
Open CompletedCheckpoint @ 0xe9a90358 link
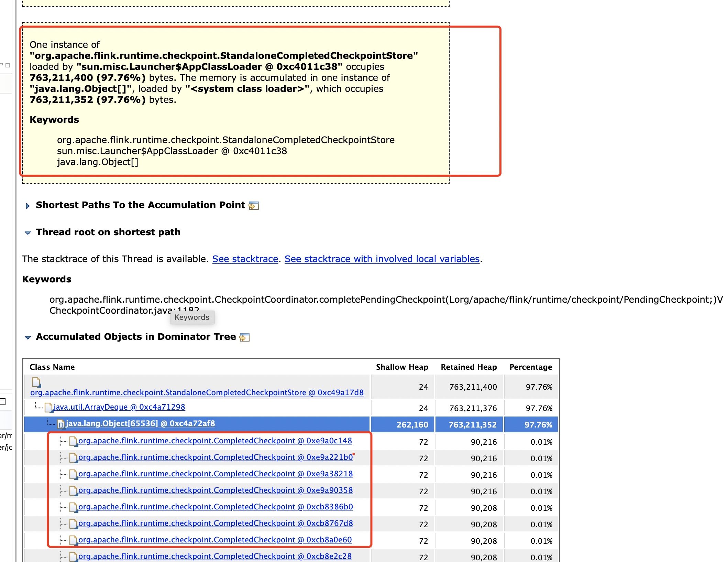tap(215, 490)
